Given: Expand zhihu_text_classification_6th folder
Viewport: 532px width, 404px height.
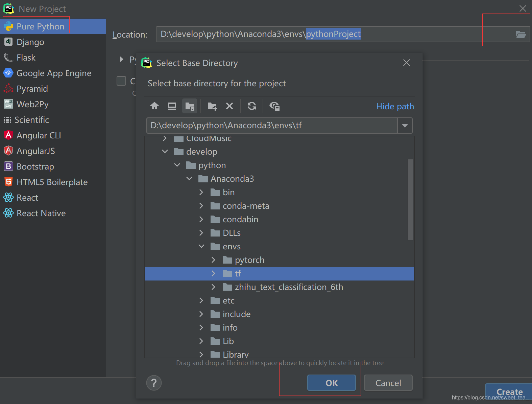Looking at the screenshot, I should (214, 287).
